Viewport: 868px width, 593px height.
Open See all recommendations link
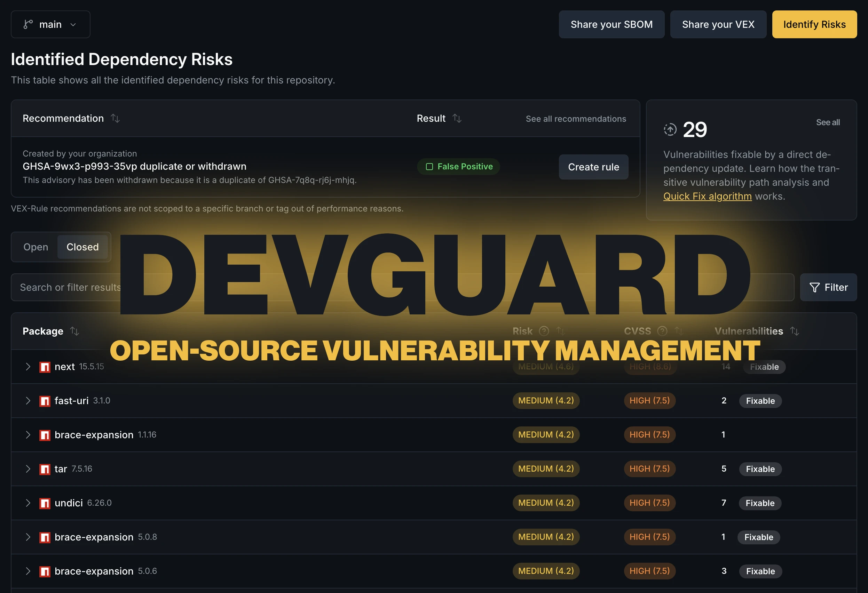tap(576, 119)
